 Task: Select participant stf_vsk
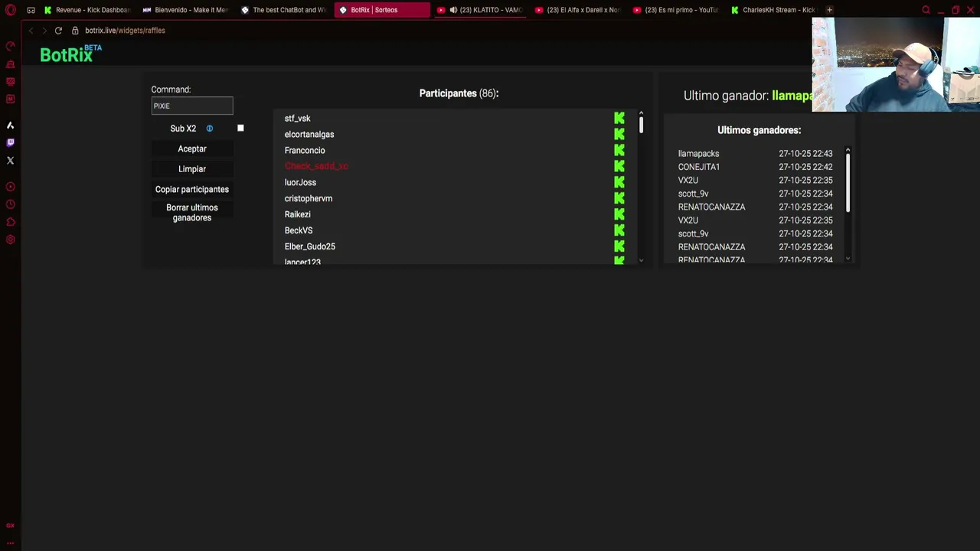pyautogui.click(x=297, y=119)
